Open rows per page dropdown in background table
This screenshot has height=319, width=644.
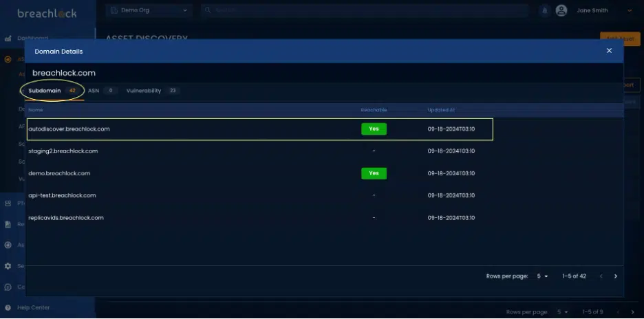(563, 312)
